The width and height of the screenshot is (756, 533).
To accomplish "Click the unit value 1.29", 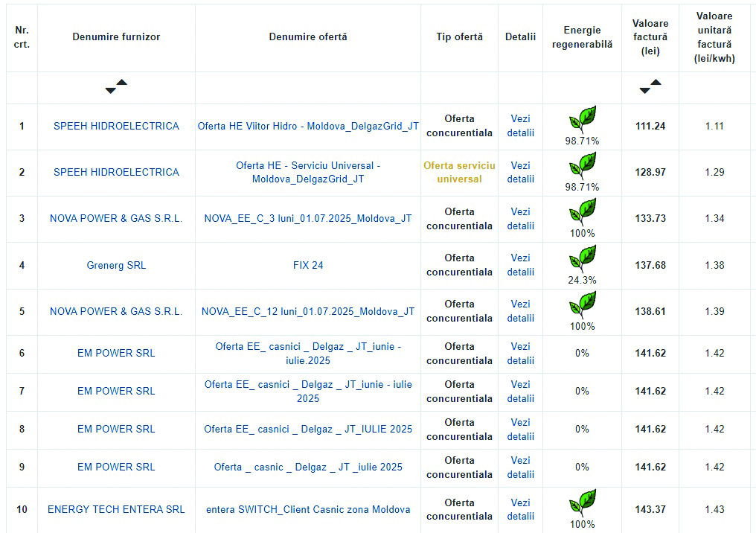I will tap(714, 172).
